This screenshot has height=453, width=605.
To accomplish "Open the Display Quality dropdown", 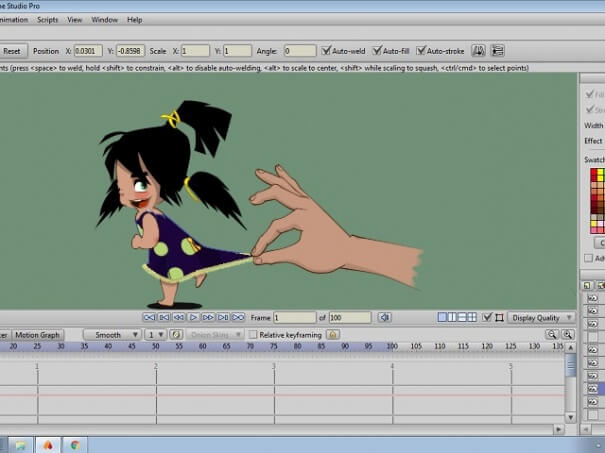I will tap(543, 317).
